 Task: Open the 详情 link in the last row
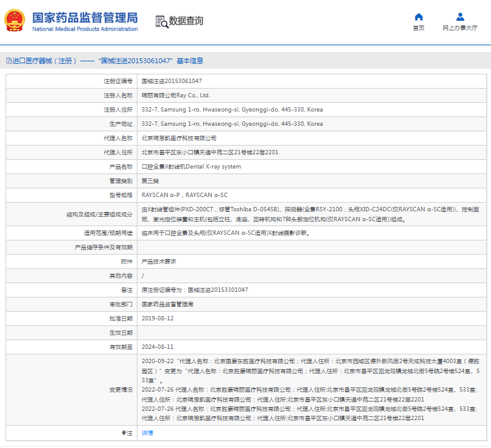147,433
